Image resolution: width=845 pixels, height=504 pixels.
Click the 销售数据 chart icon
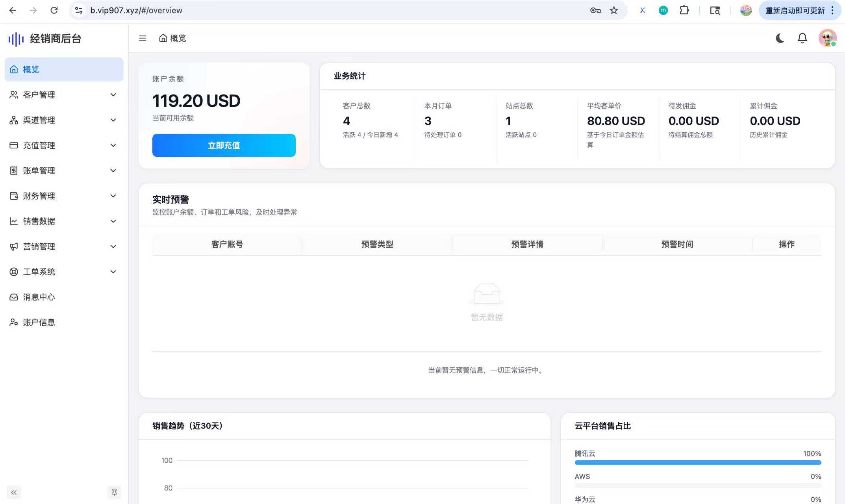click(14, 221)
